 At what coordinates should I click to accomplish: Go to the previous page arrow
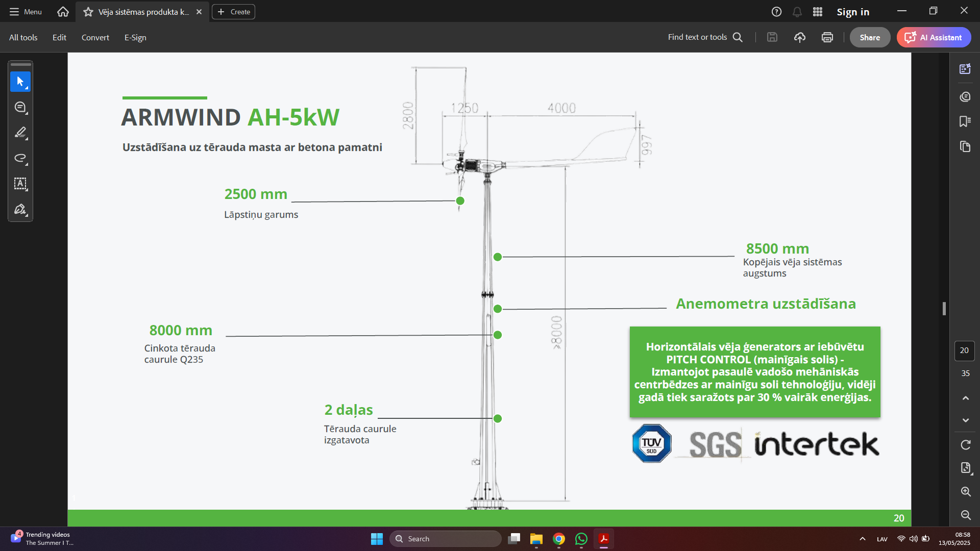click(965, 398)
